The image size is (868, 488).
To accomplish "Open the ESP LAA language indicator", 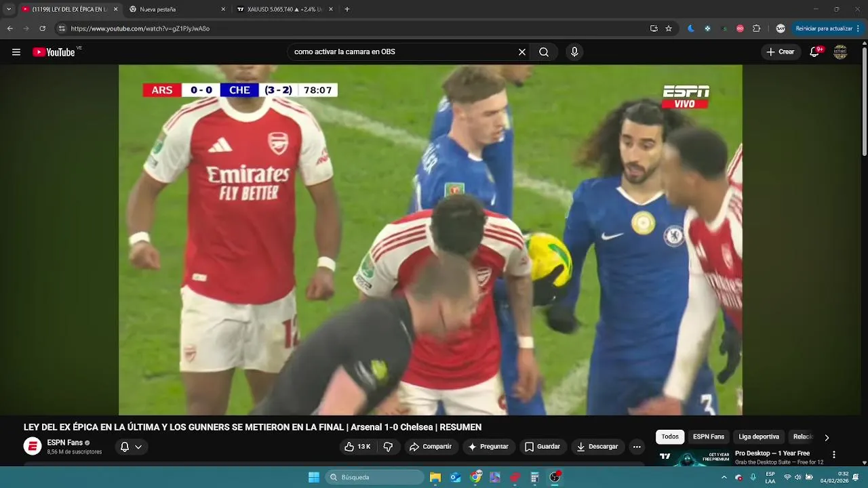I will [x=770, y=477].
